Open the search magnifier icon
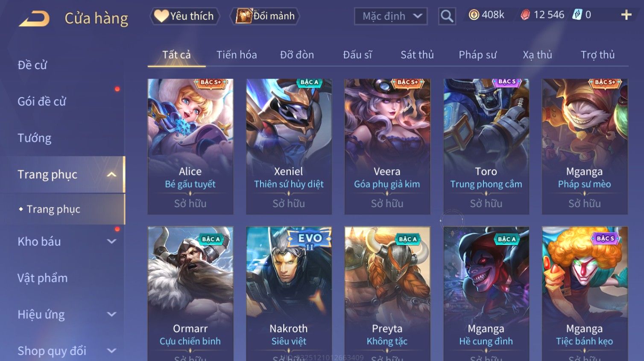644x361 pixels. click(x=447, y=16)
